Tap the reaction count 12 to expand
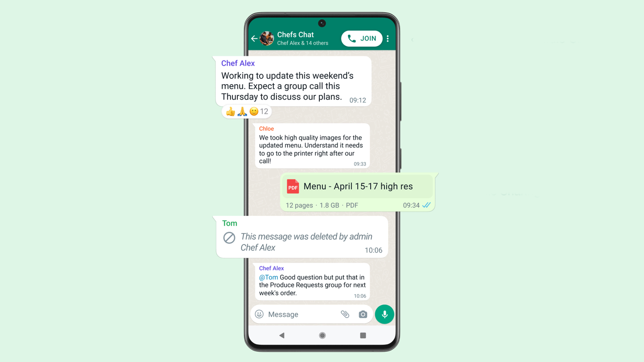This screenshot has height=362, width=644. click(264, 111)
